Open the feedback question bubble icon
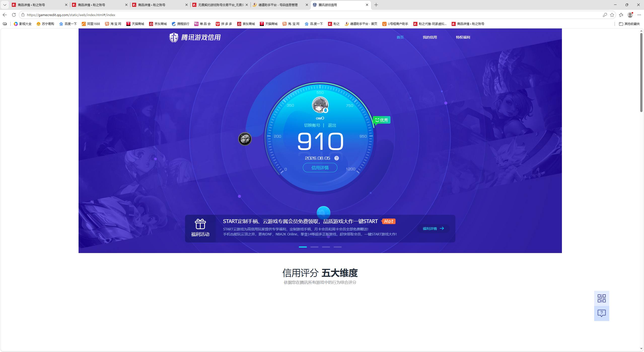Viewport: 644px width, 352px height. (602, 313)
